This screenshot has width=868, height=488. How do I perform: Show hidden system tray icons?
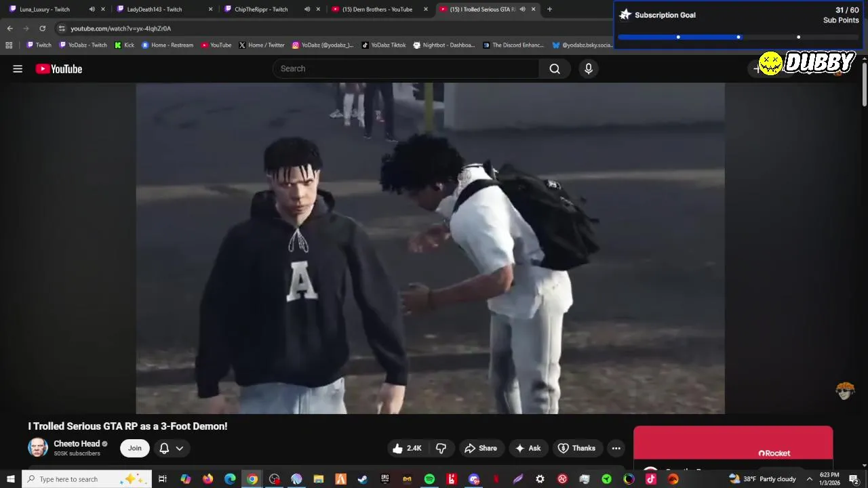[809, 479]
